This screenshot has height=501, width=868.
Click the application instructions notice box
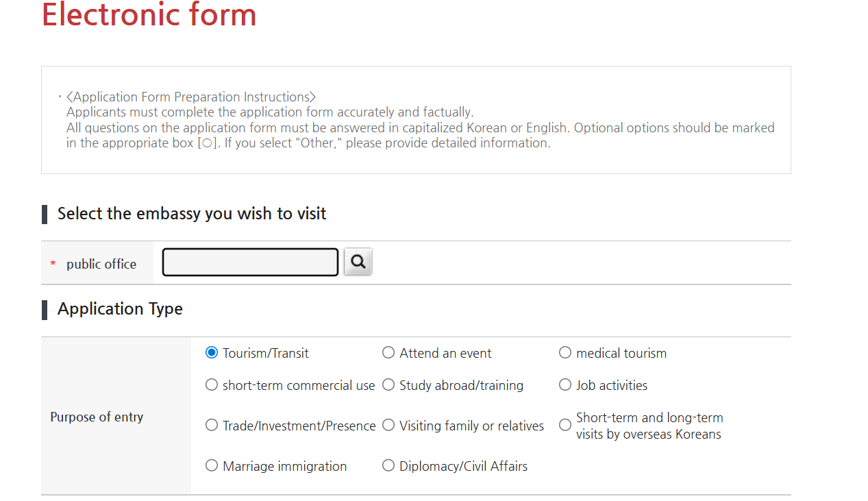[x=416, y=119]
